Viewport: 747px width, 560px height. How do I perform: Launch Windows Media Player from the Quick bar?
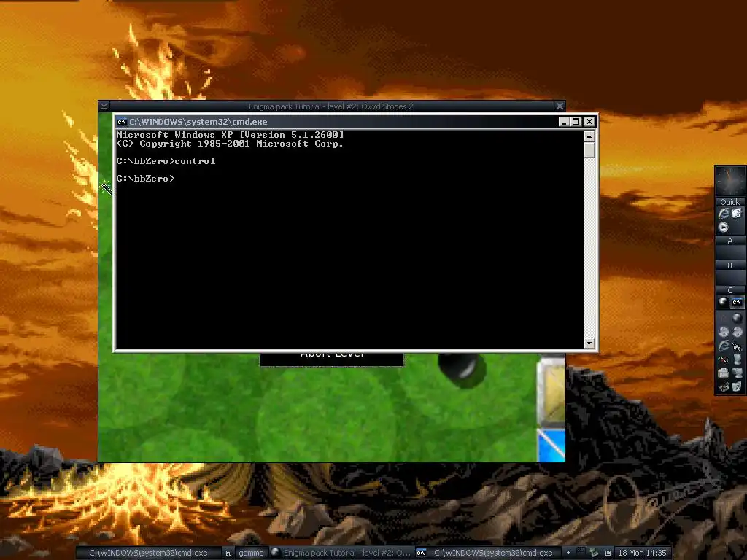click(724, 227)
